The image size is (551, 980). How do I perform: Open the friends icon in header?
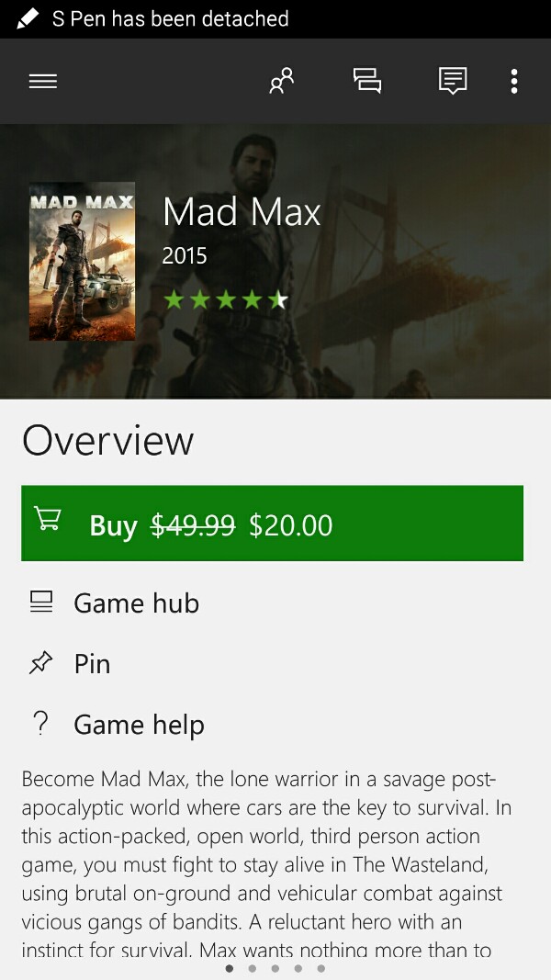[x=281, y=82]
